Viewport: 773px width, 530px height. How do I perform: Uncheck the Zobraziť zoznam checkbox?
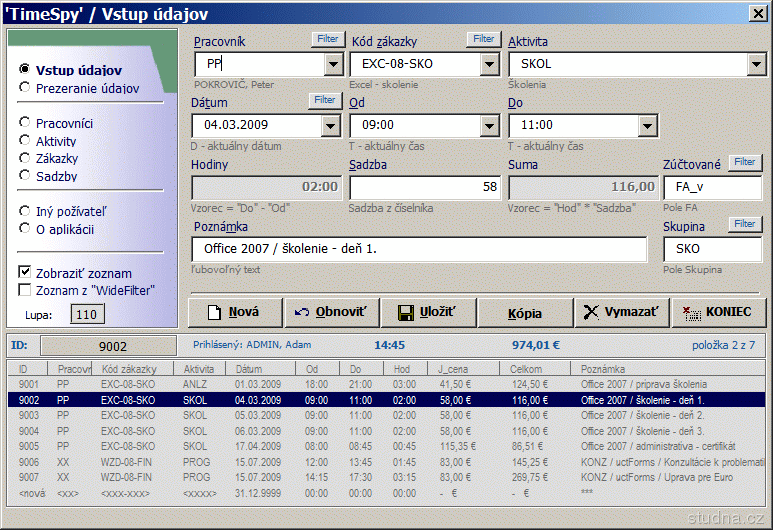click(x=25, y=272)
